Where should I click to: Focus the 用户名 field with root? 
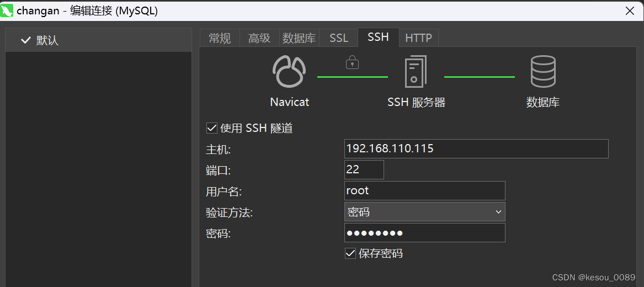(x=425, y=190)
